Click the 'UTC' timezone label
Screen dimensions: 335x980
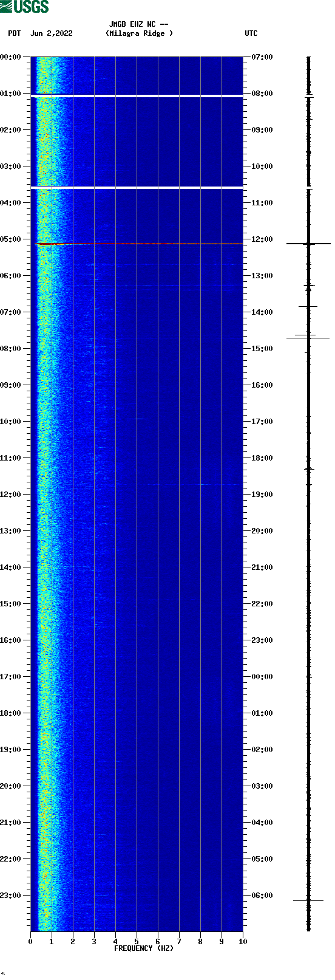tap(251, 33)
